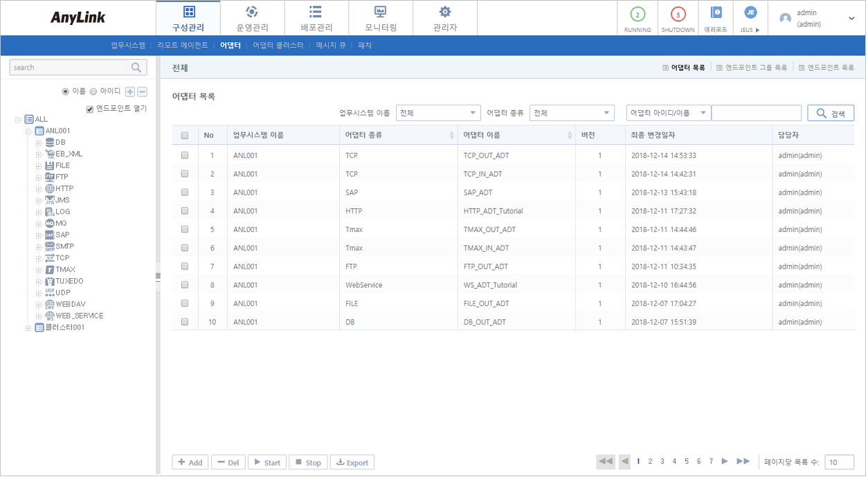Go to page 3 in the pagination
This screenshot has width=868, height=479.
point(662,461)
